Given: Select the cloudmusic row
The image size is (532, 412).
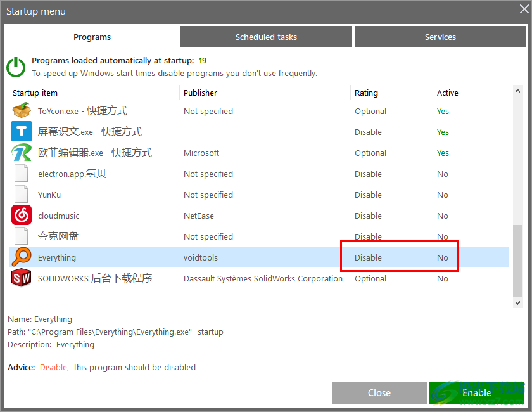Looking at the screenshot, I should point(259,216).
